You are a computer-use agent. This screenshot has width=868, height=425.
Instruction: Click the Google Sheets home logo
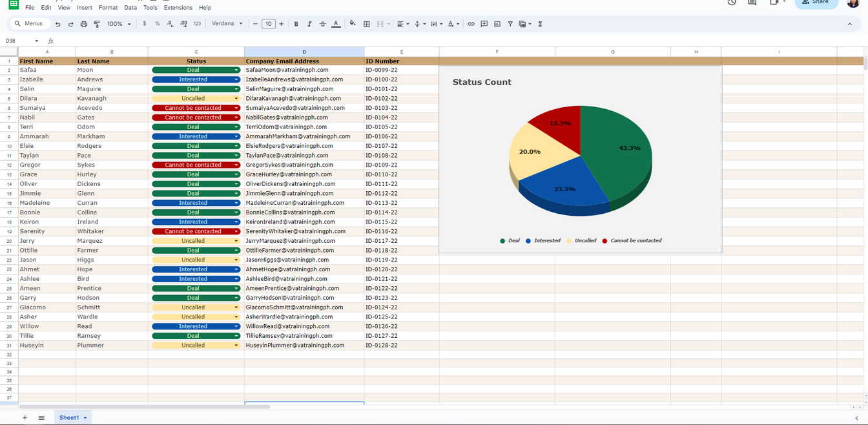(14, 4)
